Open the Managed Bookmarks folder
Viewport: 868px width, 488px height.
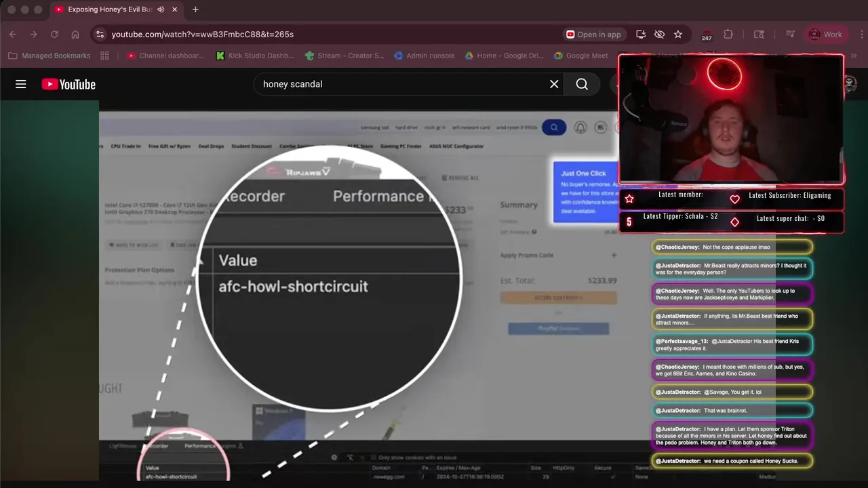(49, 56)
